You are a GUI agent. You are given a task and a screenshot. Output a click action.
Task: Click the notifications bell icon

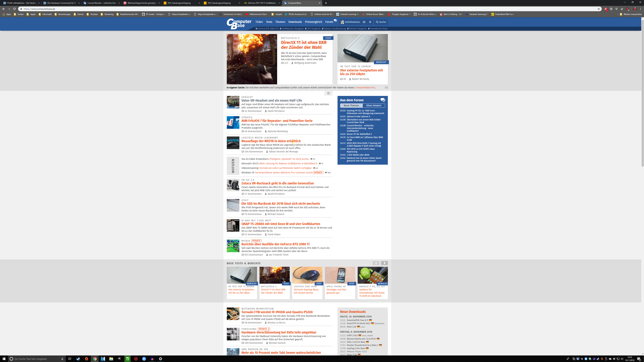pos(370,22)
